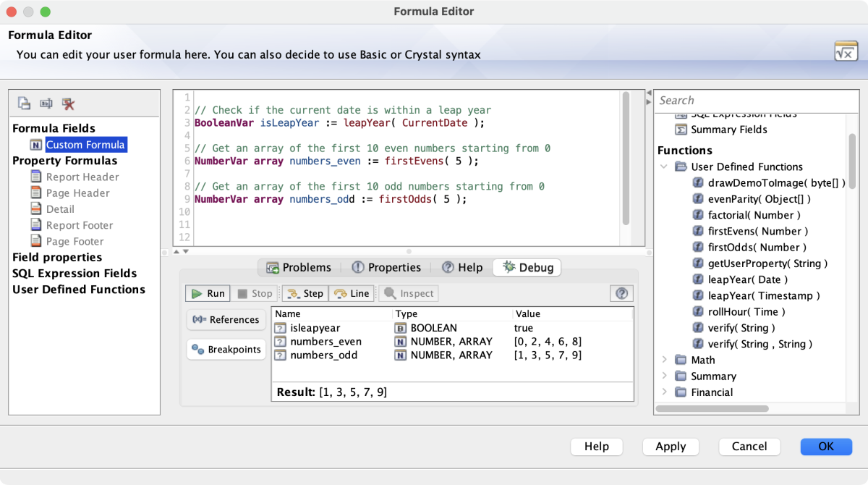Toggle Line stepping mode

pos(352,293)
